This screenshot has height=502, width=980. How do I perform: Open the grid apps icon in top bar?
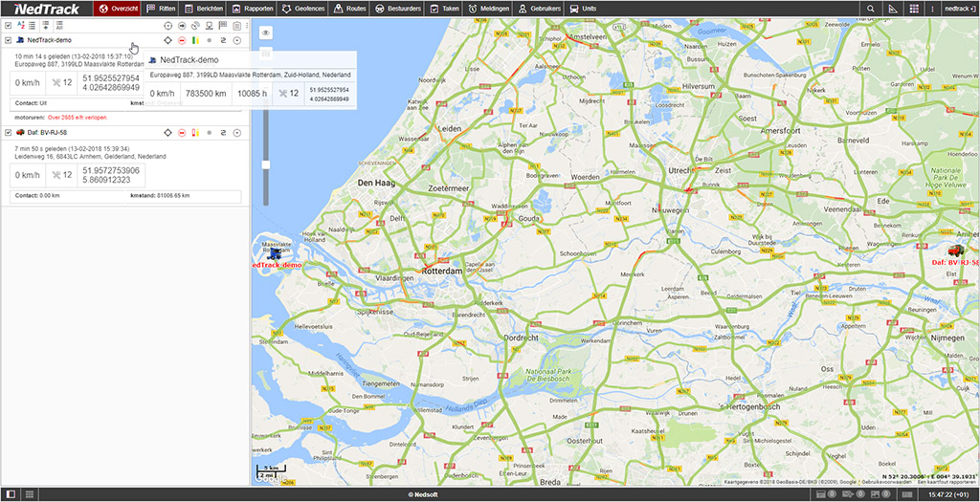click(914, 9)
